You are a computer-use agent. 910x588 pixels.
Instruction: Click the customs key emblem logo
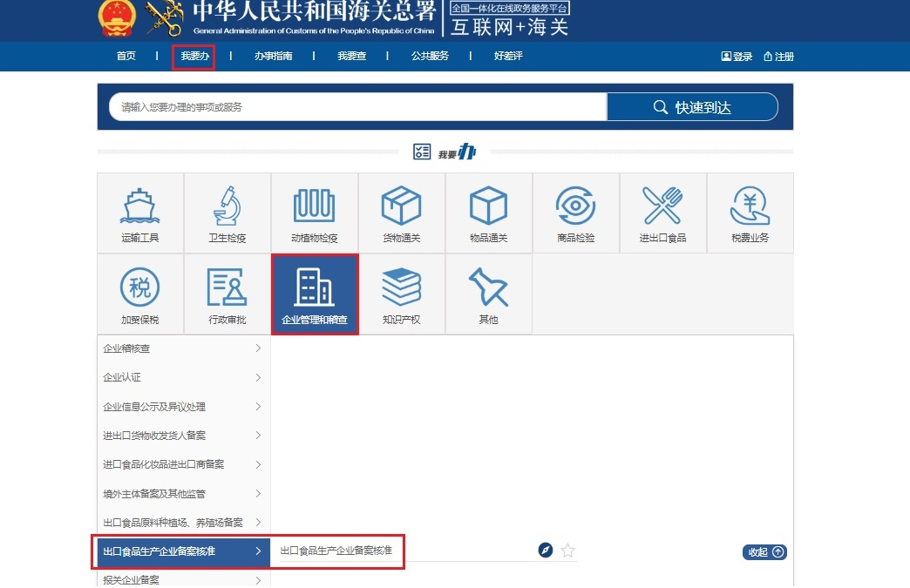[x=164, y=18]
